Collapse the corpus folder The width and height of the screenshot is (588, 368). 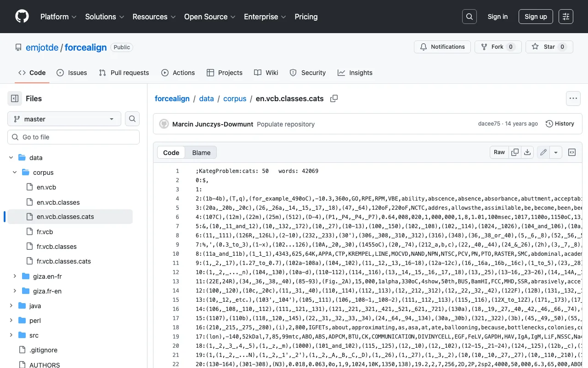pos(14,172)
